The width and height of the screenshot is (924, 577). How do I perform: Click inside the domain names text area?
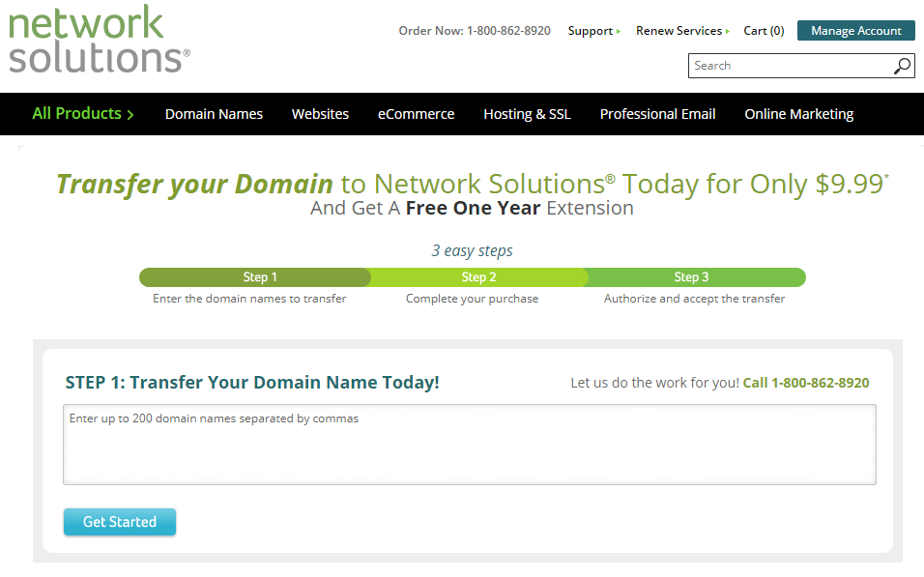click(x=470, y=445)
